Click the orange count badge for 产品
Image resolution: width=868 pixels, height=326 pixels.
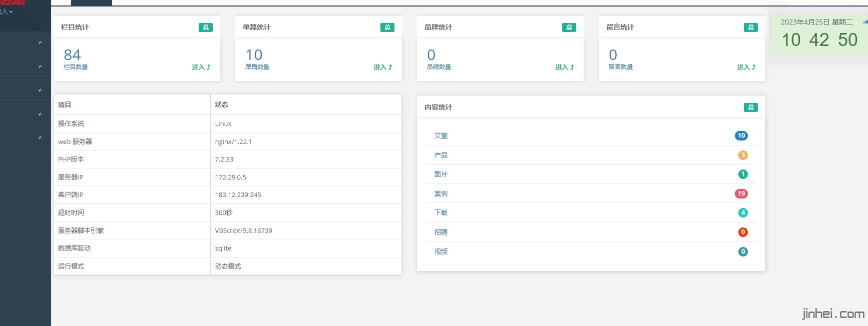[743, 155]
